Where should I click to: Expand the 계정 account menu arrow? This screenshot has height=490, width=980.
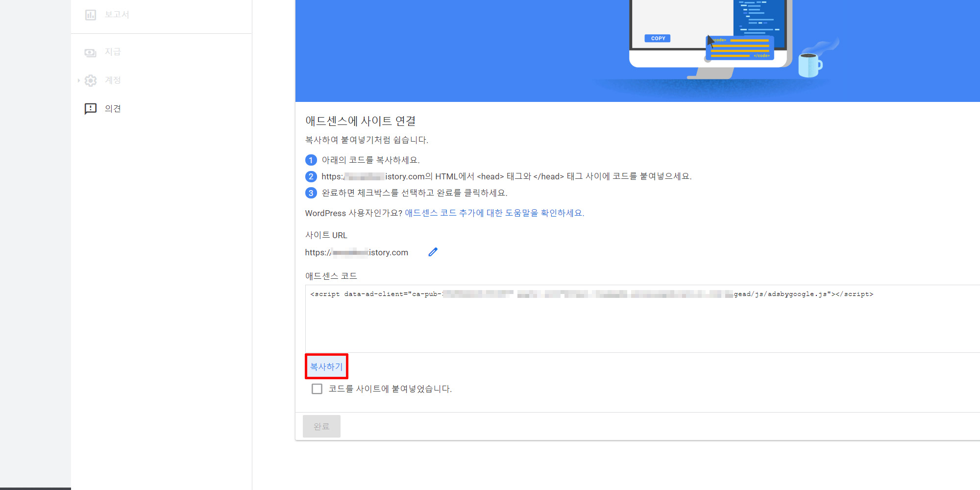pyautogui.click(x=78, y=80)
